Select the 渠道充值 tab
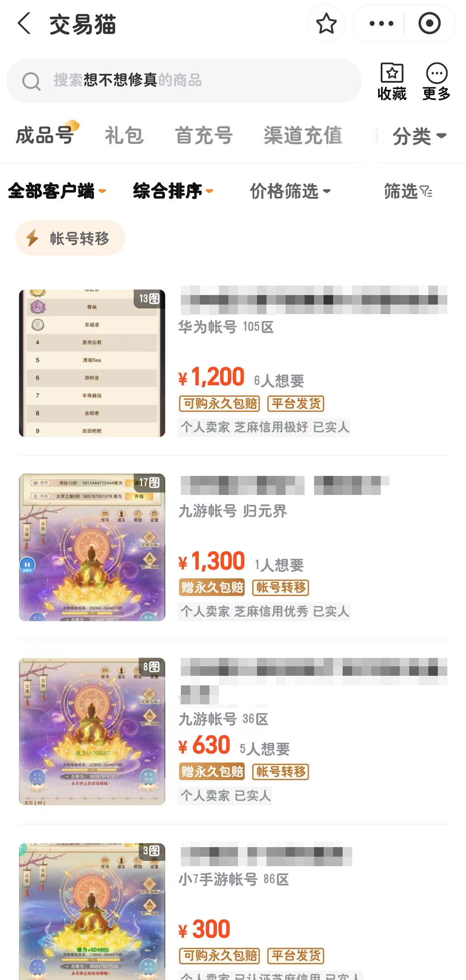The image size is (466, 980). click(303, 136)
